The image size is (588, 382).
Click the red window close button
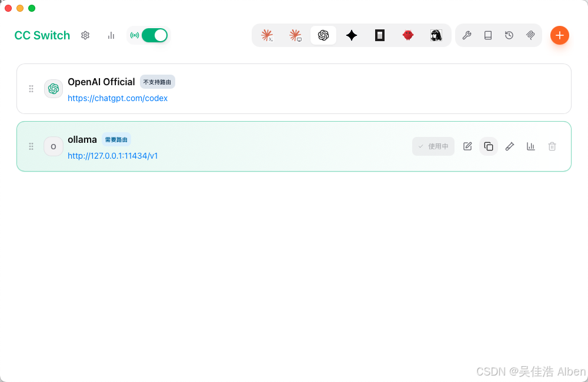click(8, 8)
